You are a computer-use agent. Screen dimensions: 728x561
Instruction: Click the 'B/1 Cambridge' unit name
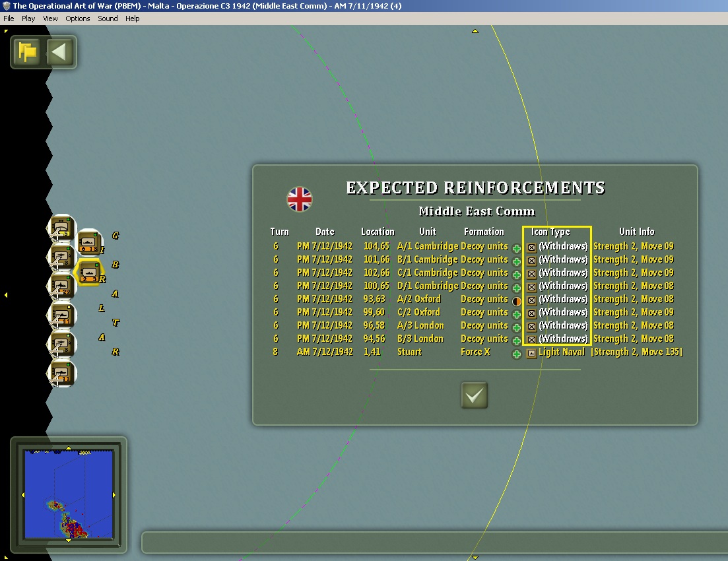coord(428,259)
